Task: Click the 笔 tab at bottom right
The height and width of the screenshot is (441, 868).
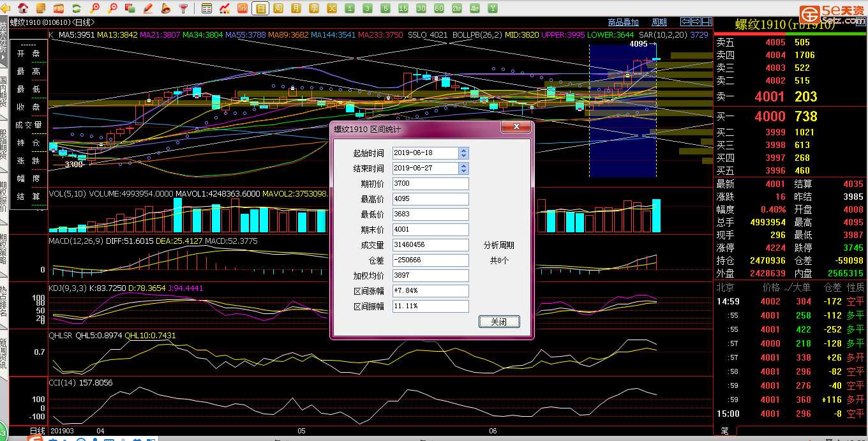Action: pyautogui.click(x=724, y=431)
